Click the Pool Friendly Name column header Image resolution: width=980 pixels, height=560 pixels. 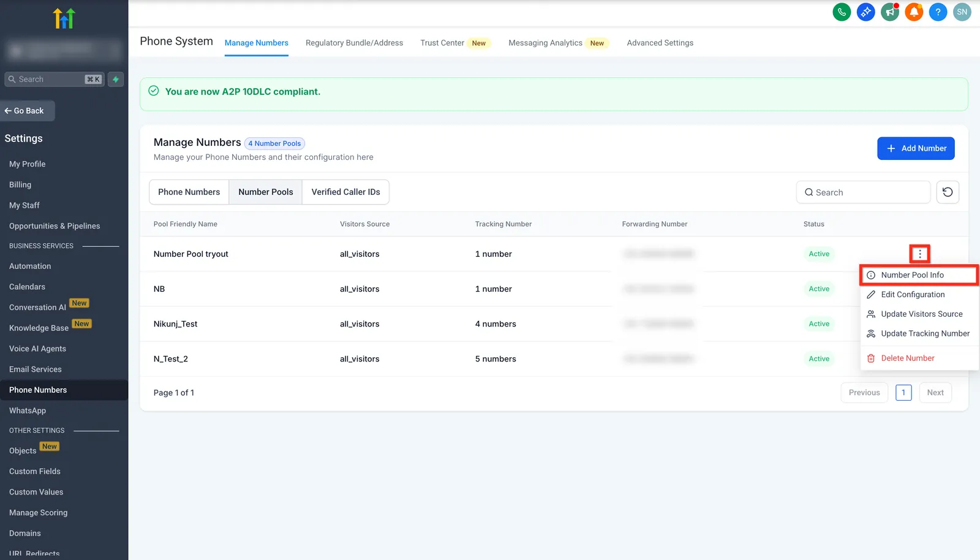pos(186,224)
